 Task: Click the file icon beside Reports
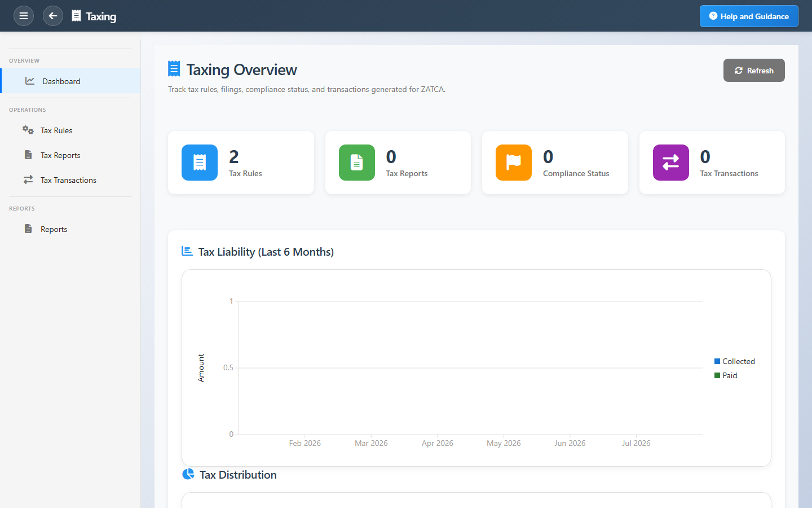28,229
